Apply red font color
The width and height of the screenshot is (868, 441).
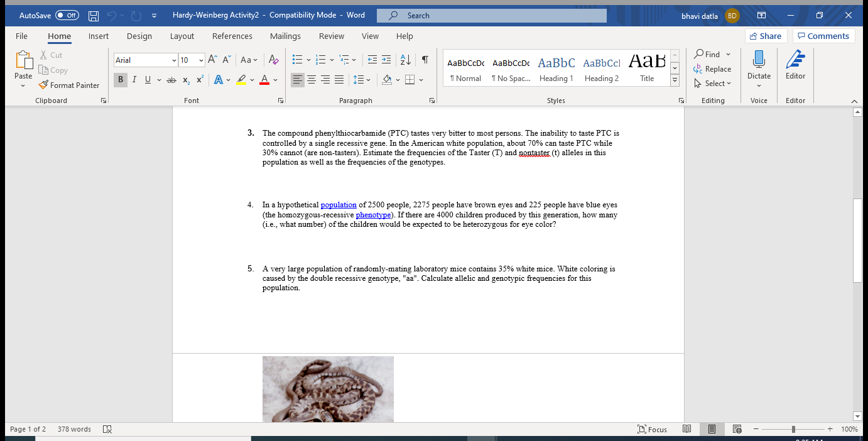[x=265, y=80]
